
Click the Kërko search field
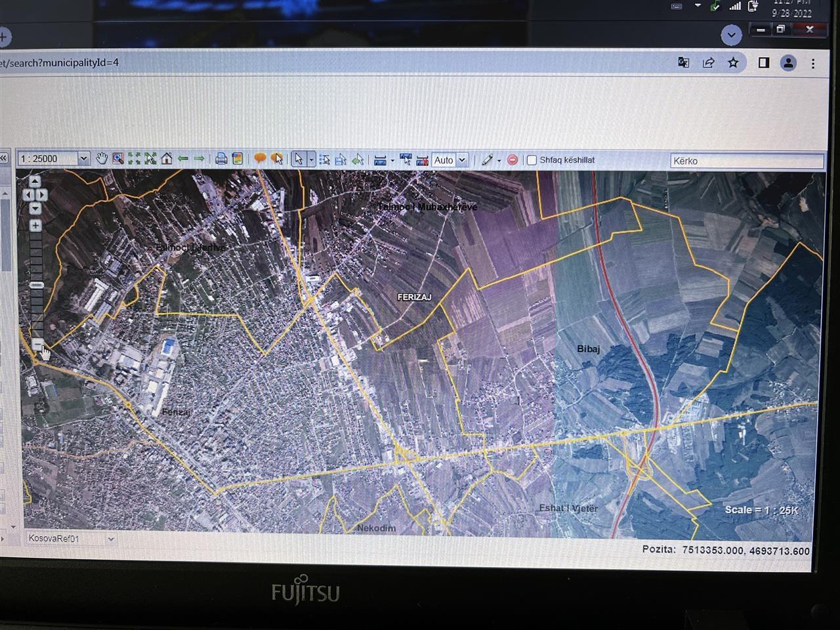point(747,161)
